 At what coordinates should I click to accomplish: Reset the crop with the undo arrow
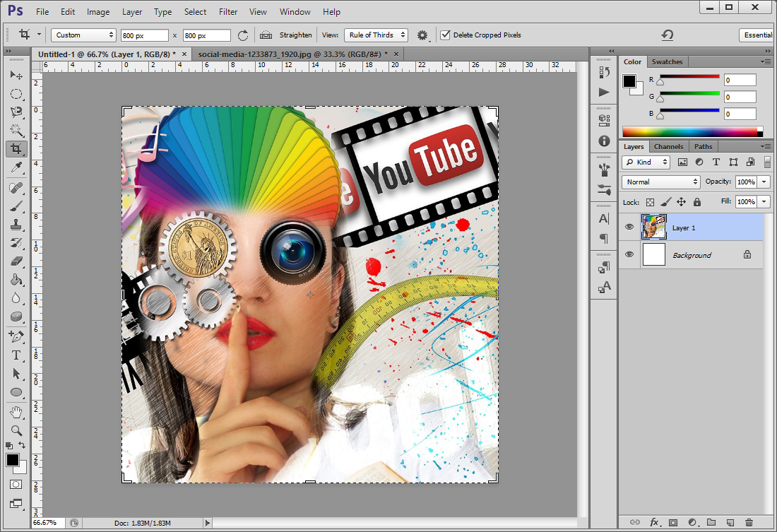click(667, 35)
